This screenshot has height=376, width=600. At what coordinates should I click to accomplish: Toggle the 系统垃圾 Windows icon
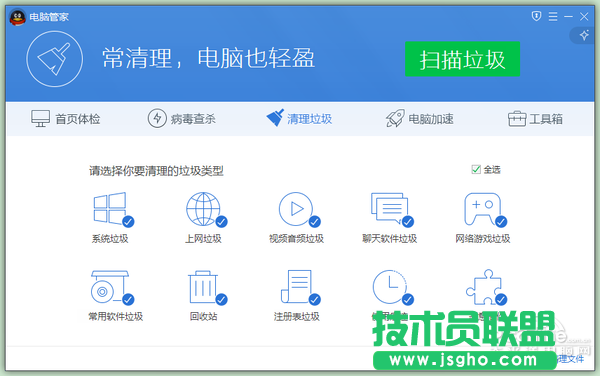(113, 210)
